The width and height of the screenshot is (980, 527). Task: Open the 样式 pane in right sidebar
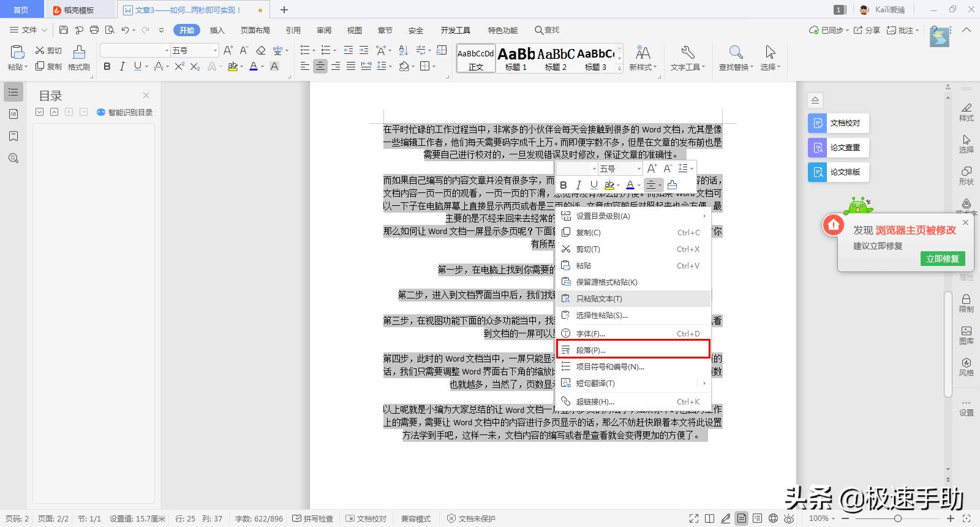(x=967, y=112)
